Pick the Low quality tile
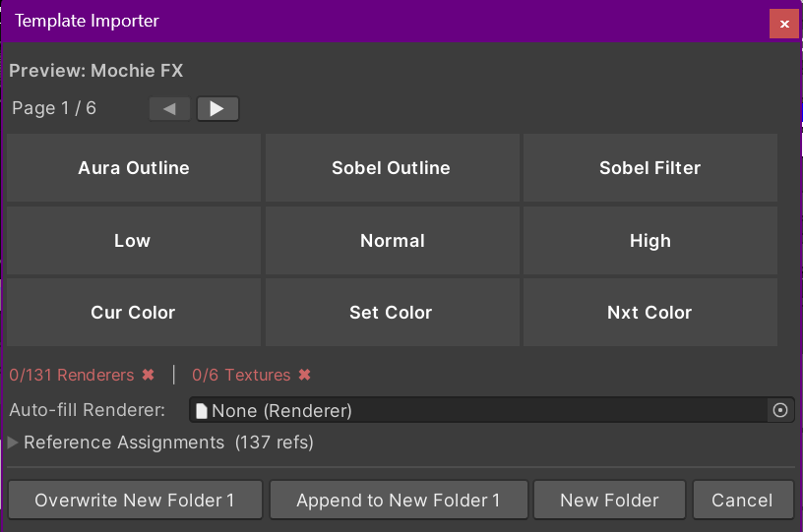This screenshot has height=532, width=803. (134, 240)
